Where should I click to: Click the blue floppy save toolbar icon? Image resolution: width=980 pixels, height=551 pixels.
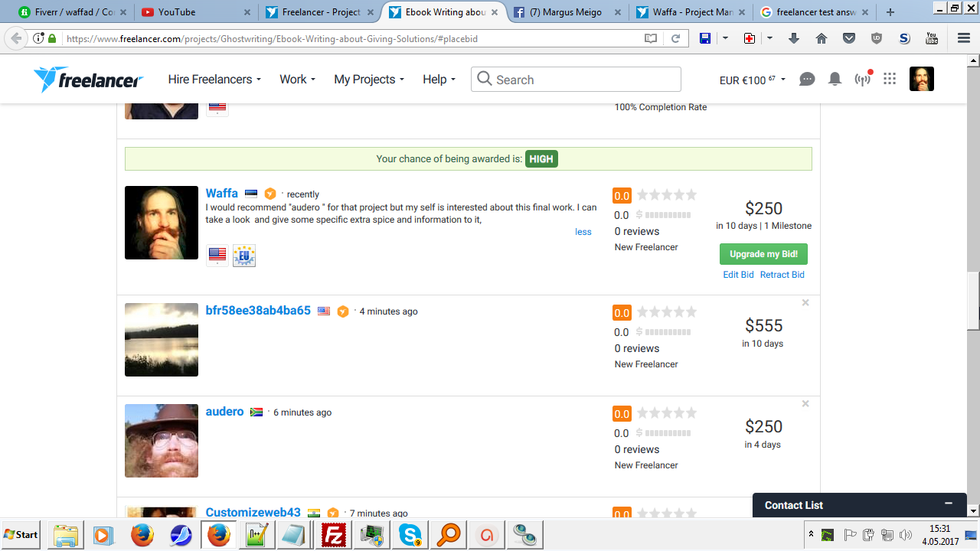pyautogui.click(x=705, y=38)
